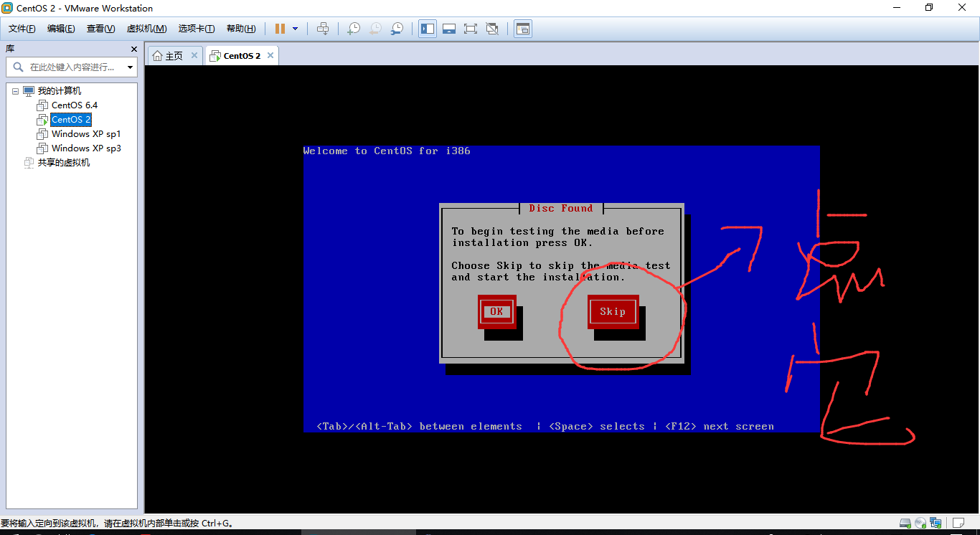Click the VMware Workstation title bar icon
The width and height of the screenshot is (980, 535).
pos(7,8)
